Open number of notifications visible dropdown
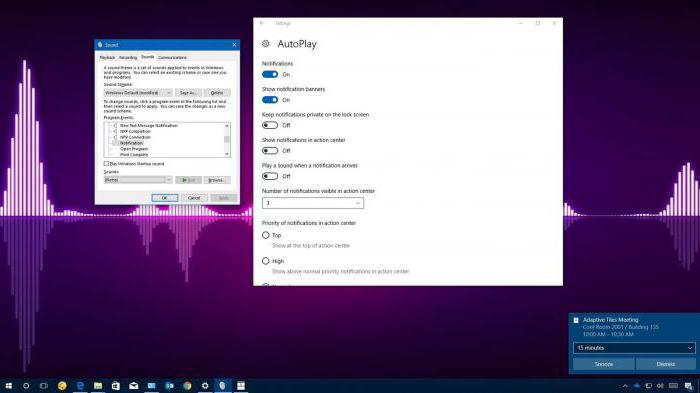The image size is (700, 393). [313, 203]
